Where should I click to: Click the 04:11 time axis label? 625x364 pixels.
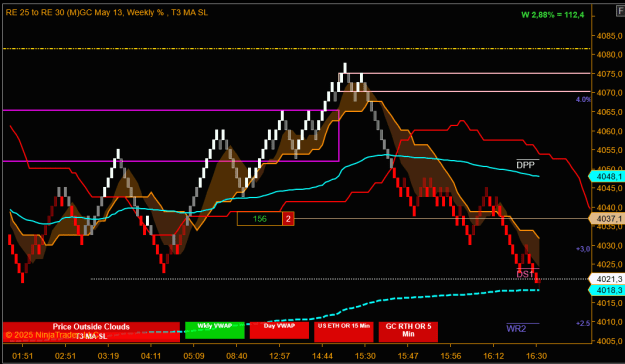pyautogui.click(x=151, y=356)
